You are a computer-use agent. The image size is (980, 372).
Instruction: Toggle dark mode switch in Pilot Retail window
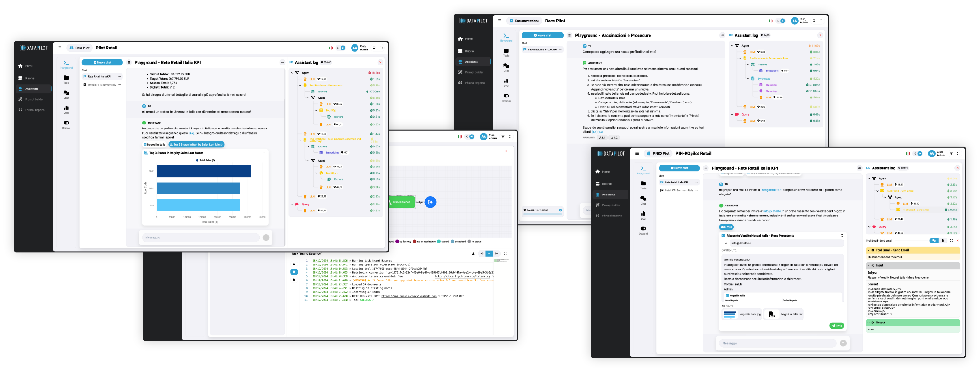[341, 48]
